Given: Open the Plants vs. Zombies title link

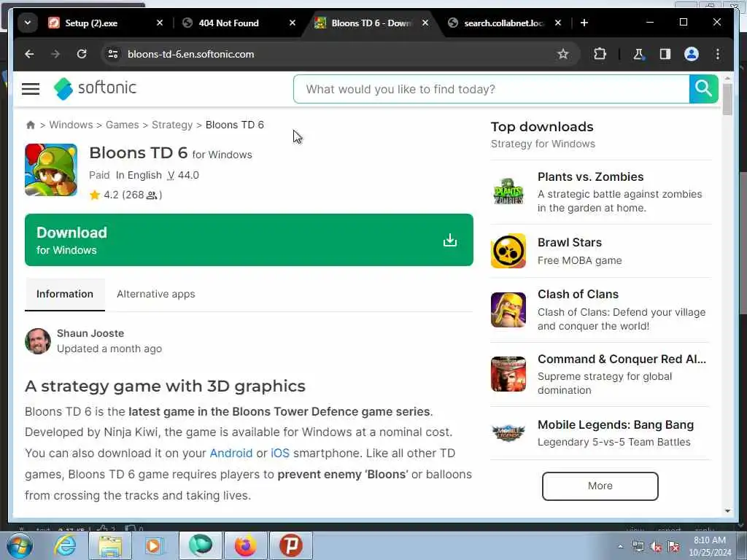Looking at the screenshot, I should (590, 176).
